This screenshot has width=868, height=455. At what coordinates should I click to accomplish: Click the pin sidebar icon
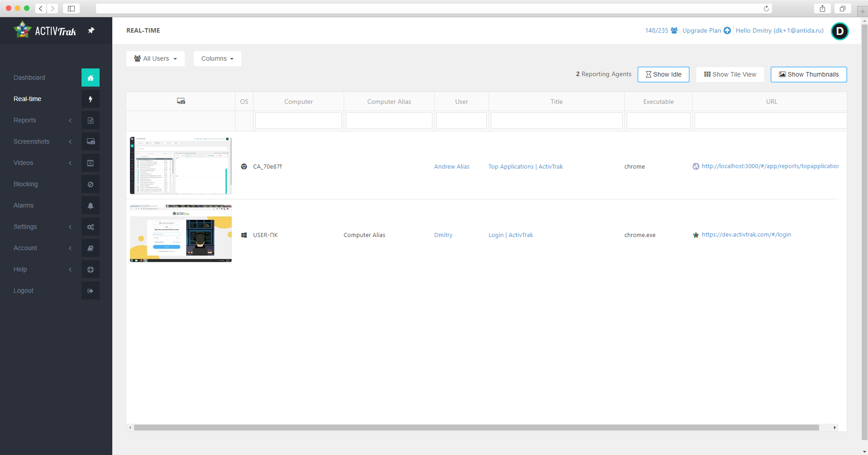(x=91, y=30)
